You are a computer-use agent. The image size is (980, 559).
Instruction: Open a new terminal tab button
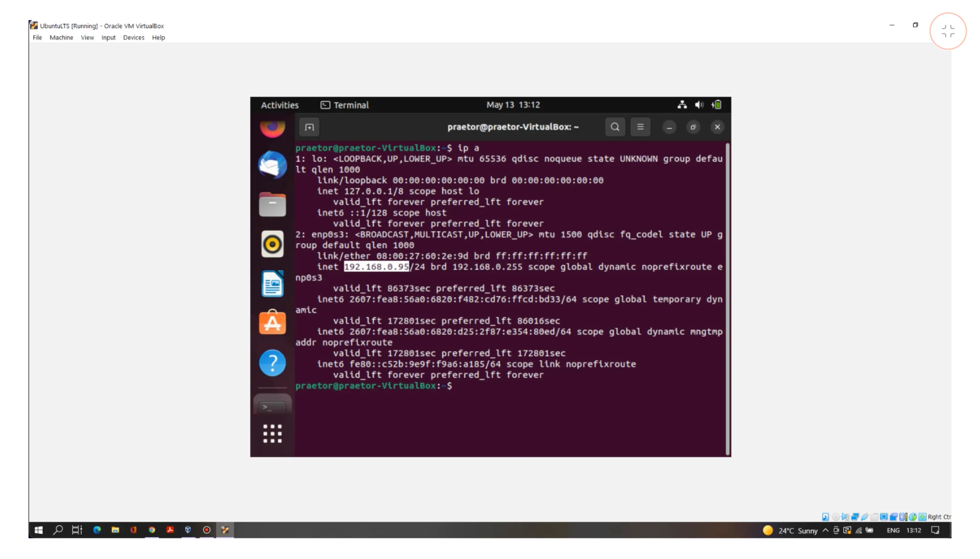click(309, 127)
